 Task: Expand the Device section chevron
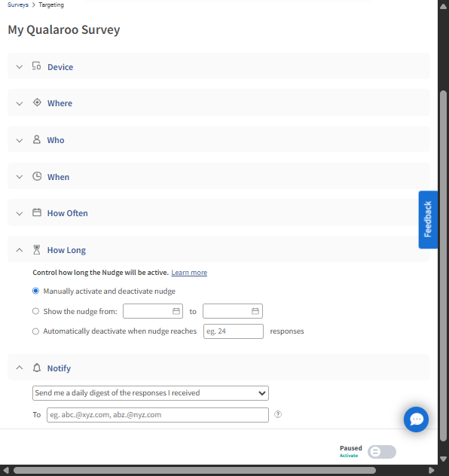click(20, 67)
